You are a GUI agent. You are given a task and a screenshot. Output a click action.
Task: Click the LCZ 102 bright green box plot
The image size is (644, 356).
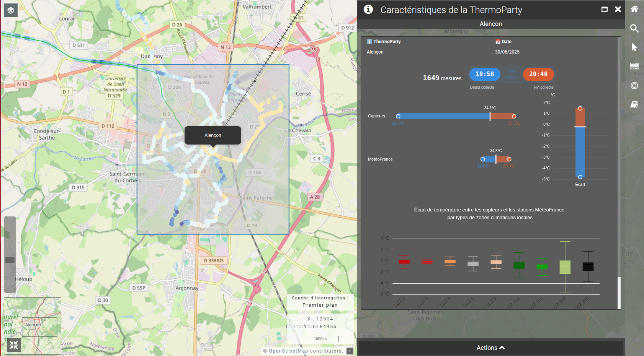coord(542,267)
